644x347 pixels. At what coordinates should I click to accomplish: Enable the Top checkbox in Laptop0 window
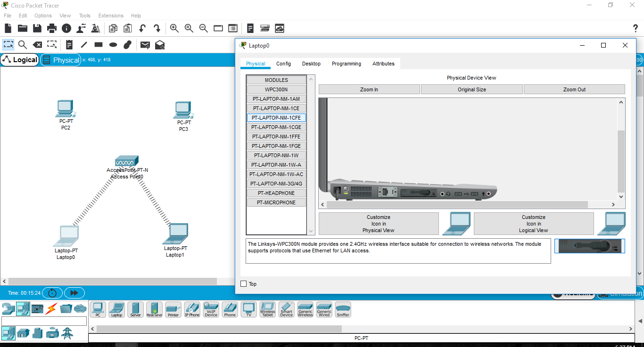pos(244,284)
